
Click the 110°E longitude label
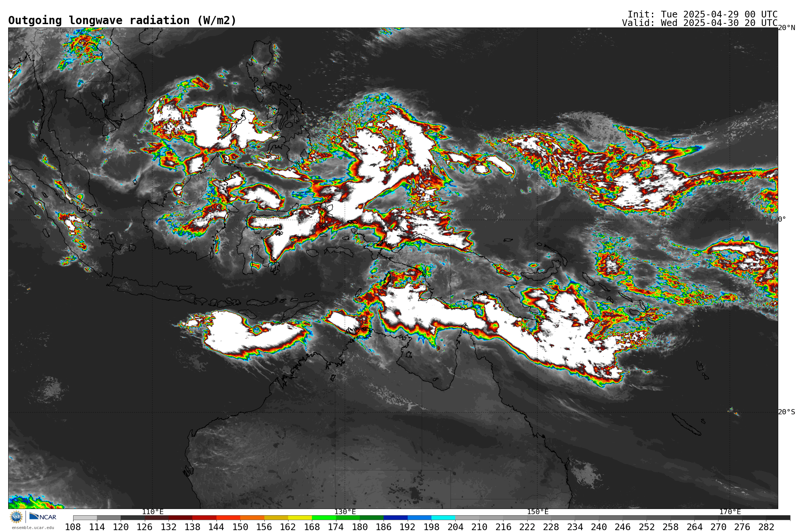[153, 512]
